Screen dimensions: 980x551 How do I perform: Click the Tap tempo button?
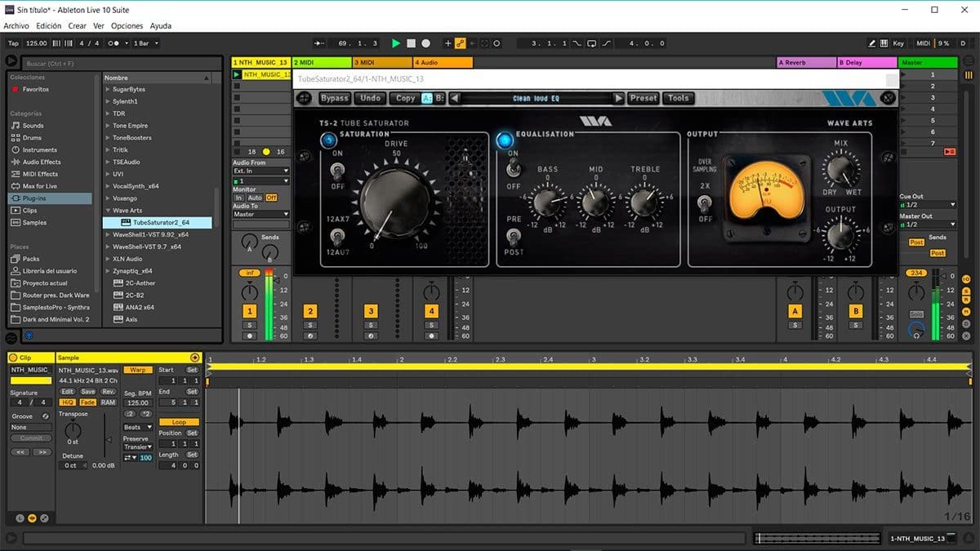click(13, 43)
